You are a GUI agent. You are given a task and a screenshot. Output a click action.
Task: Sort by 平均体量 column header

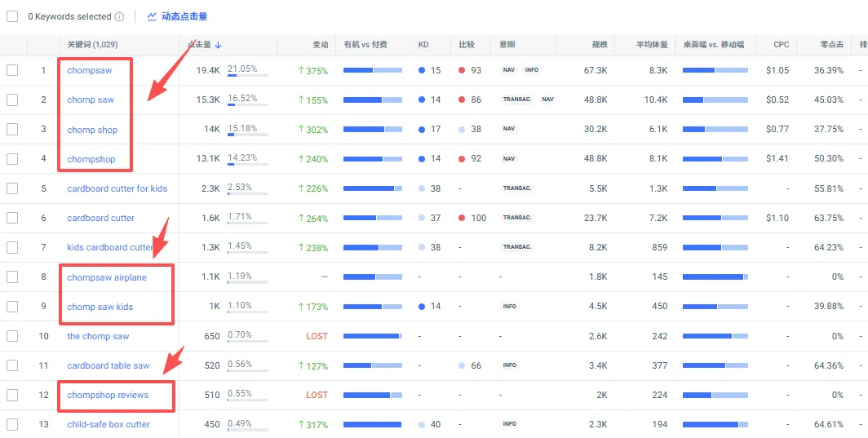click(652, 45)
